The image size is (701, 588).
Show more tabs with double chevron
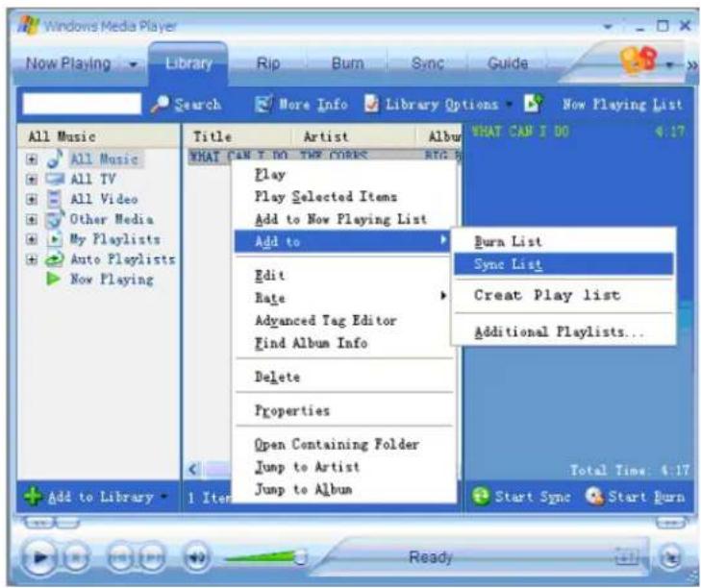pos(692,65)
